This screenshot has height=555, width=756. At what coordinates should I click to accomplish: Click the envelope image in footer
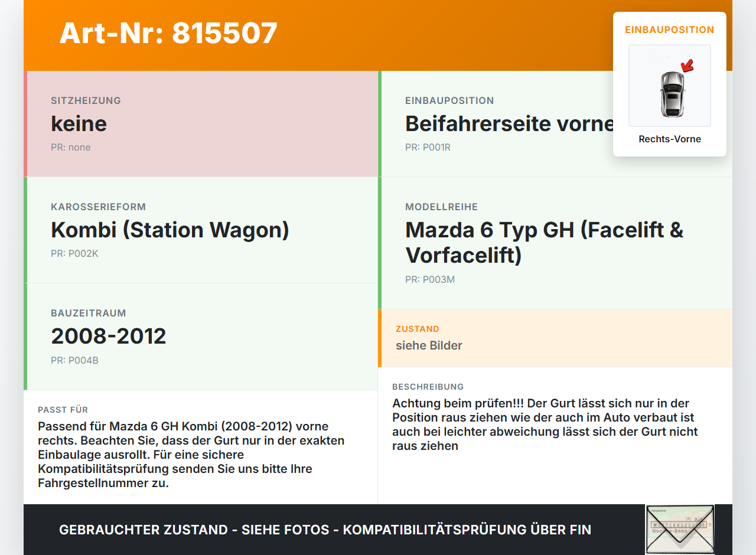tap(680, 530)
